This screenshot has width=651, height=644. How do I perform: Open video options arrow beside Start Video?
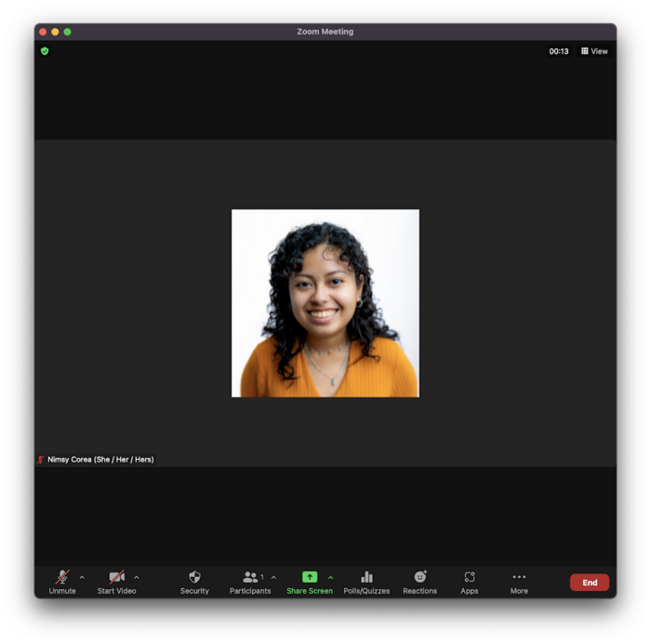[x=137, y=577]
